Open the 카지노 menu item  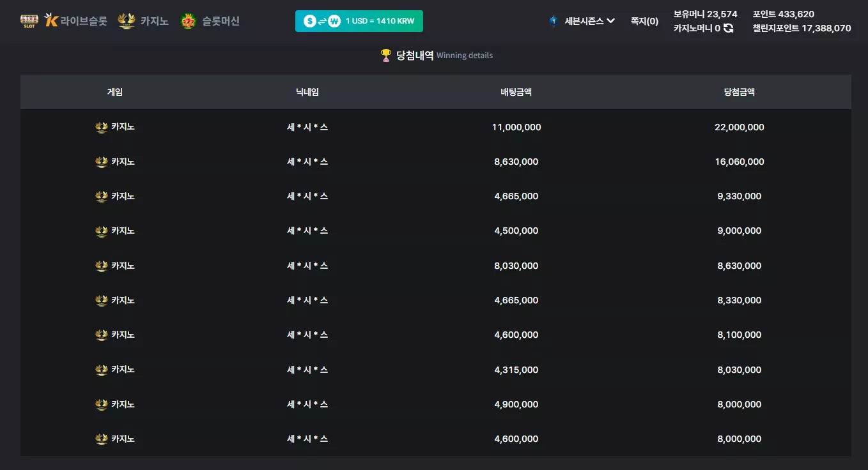(x=155, y=21)
